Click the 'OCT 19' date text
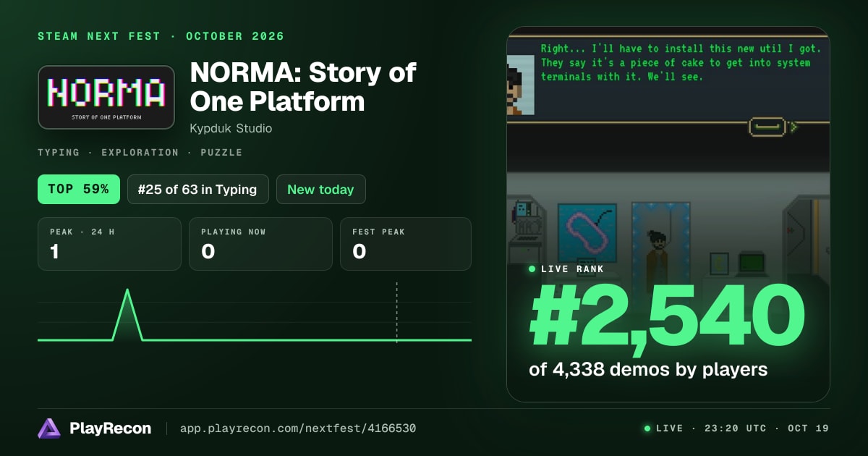The width and height of the screenshot is (868, 456). click(x=808, y=428)
